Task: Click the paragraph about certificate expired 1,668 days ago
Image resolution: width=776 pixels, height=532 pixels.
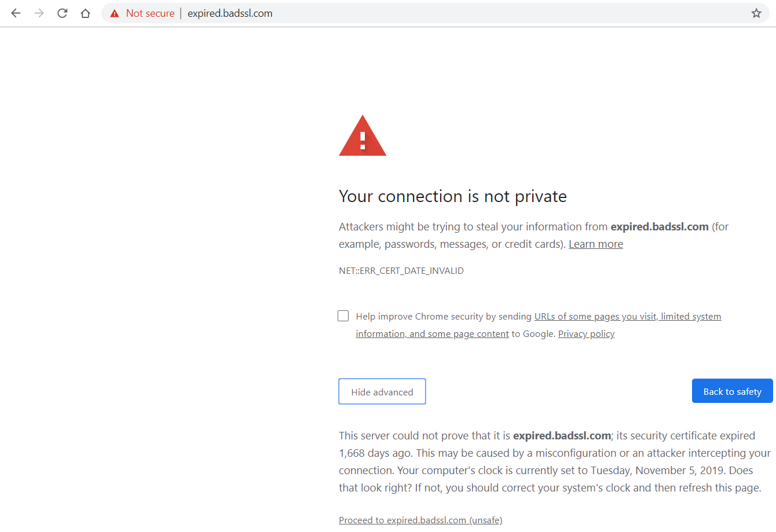Action: tap(555, 461)
